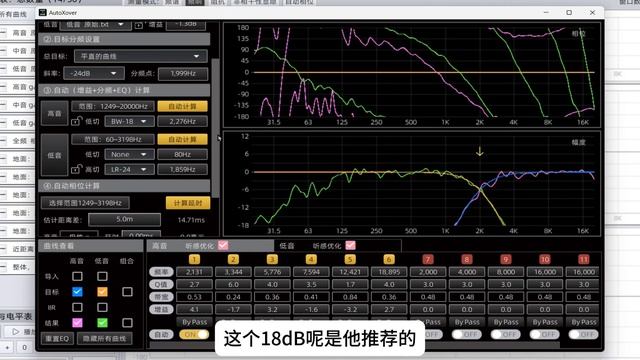Image resolution: width=640 pixels, height=360 pixels.
Task: Click the AutoXover app icon in title bar
Action: click(42, 12)
